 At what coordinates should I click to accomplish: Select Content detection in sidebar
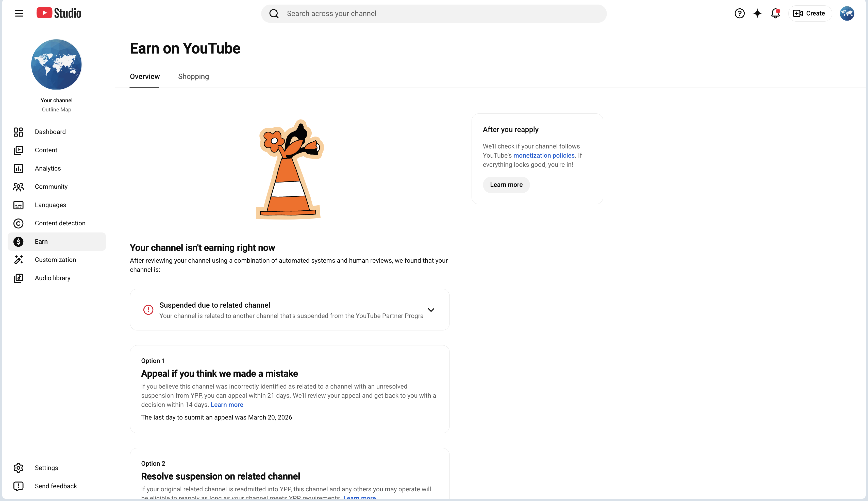click(x=57, y=223)
